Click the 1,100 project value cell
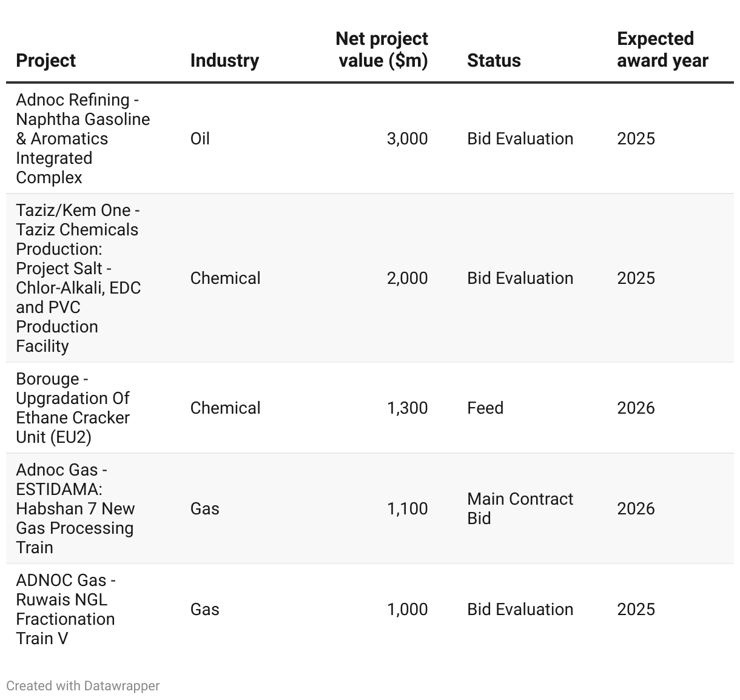This screenshot has width=740, height=700. point(408,509)
